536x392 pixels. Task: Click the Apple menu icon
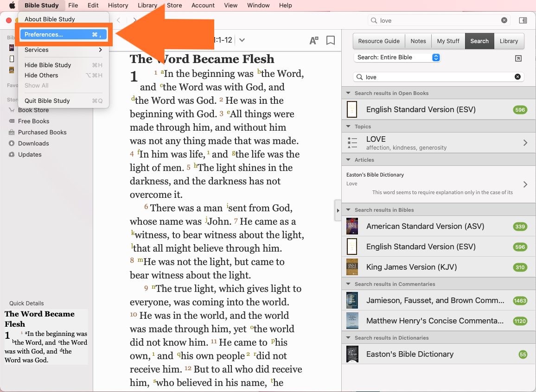coord(12,6)
